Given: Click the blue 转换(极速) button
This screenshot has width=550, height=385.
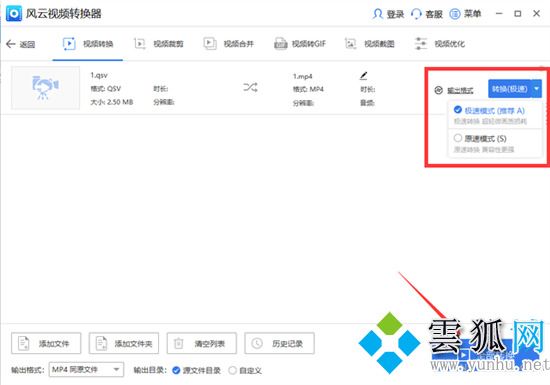Looking at the screenshot, I should (x=510, y=89).
